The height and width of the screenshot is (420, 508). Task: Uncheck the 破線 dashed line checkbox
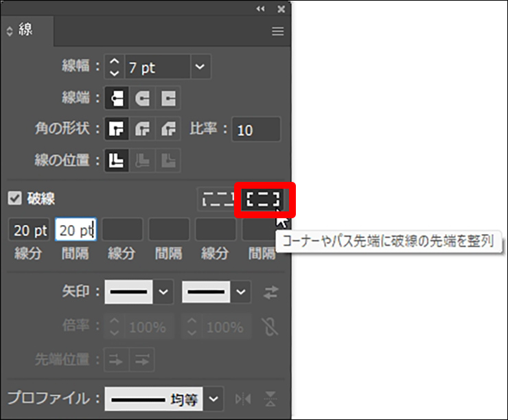[x=14, y=199]
